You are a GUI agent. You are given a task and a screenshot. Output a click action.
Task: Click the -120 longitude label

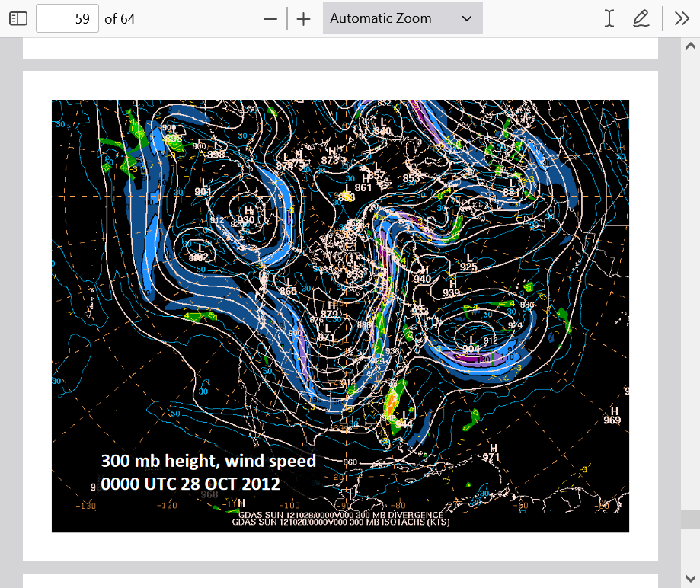(167, 506)
